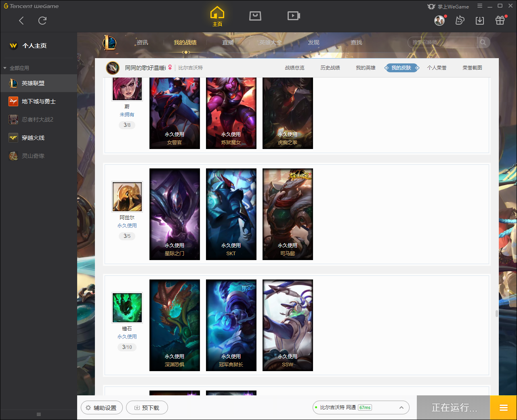
Task: Open the yellow menu button beside 正在运行
Action: pos(504,408)
